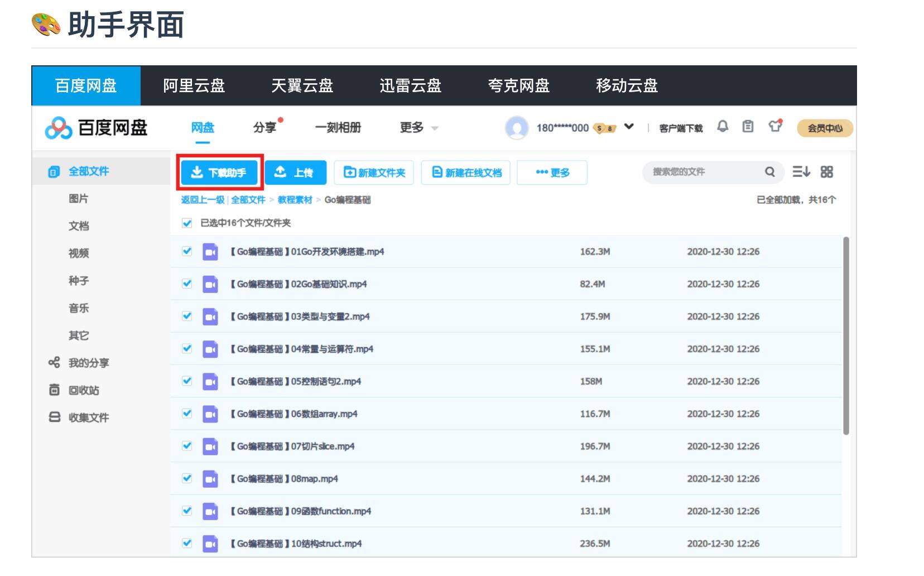
Task: Open the user avatar profile picture
Action: point(517,128)
